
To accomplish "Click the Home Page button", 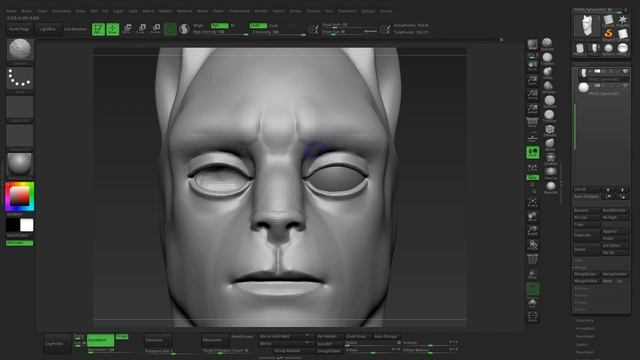I will click(x=19, y=29).
